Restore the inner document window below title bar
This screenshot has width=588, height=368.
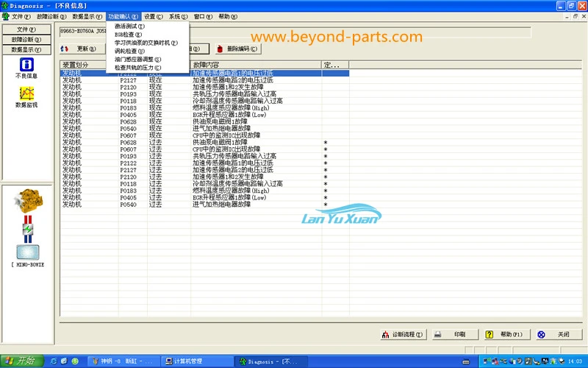click(x=576, y=16)
